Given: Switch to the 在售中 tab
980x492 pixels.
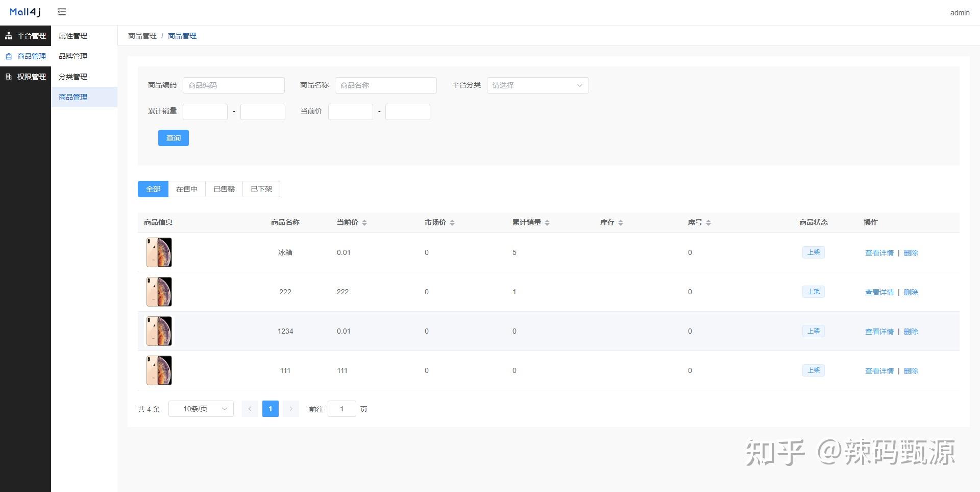Looking at the screenshot, I should pyautogui.click(x=186, y=189).
